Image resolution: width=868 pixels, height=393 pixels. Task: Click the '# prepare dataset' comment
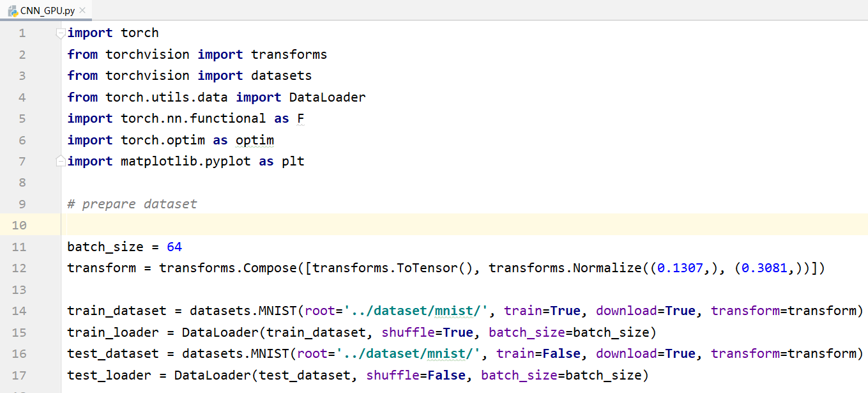click(132, 204)
